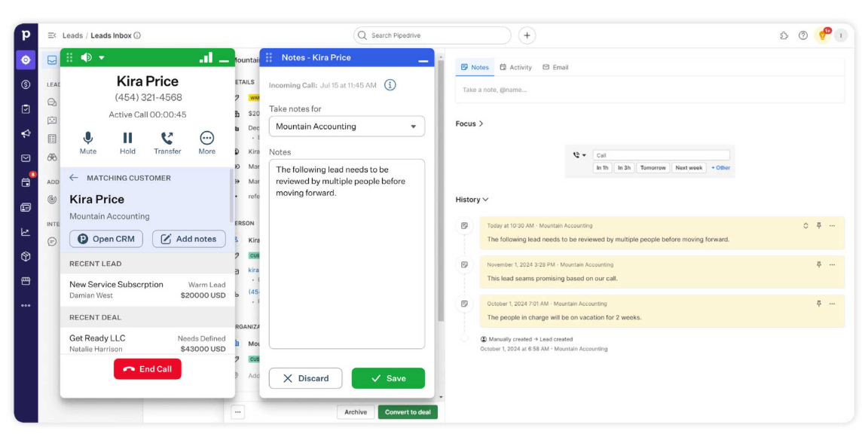Discard the call notes

pos(305,378)
